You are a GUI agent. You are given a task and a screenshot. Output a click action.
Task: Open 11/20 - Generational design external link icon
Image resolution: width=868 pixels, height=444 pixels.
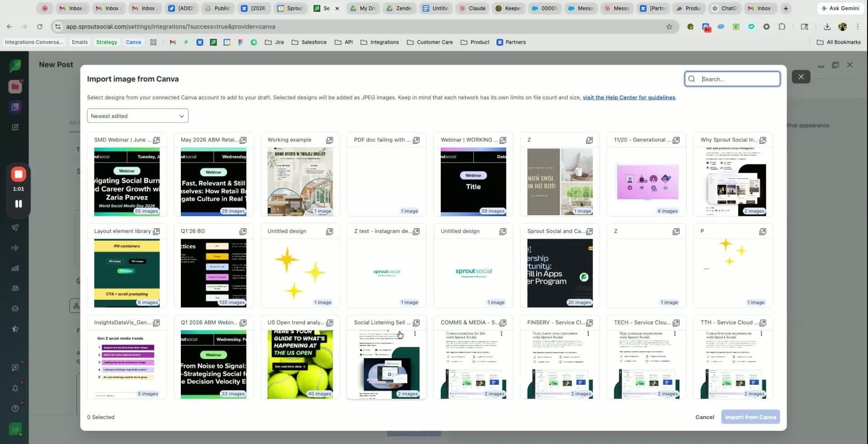coord(676,140)
